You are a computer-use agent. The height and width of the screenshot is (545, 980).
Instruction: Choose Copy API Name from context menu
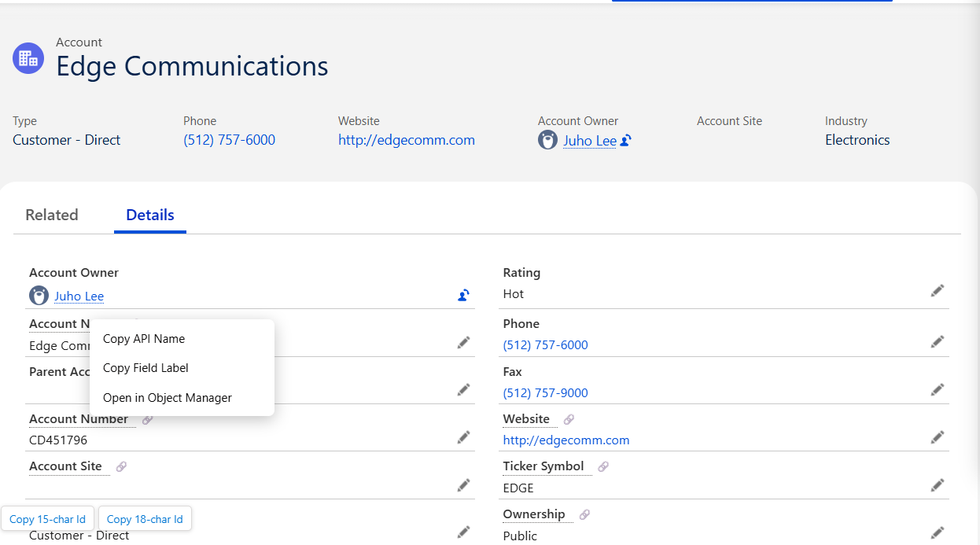[x=182, y=338]
